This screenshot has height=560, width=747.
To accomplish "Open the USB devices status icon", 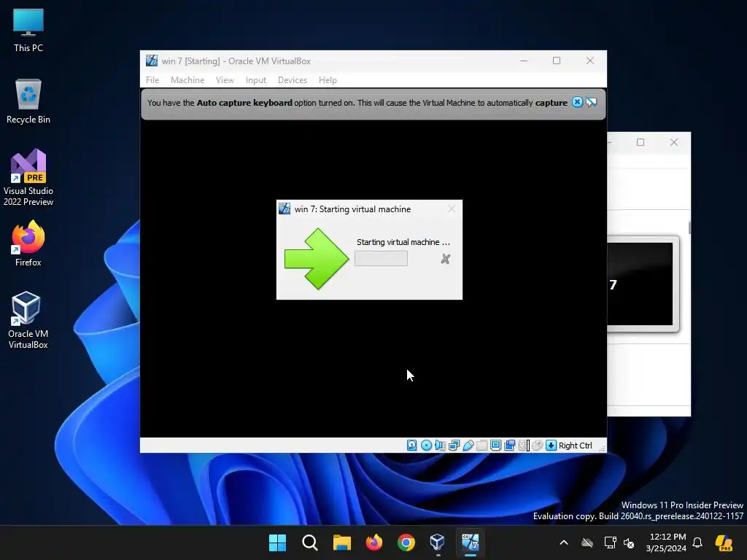I will pyautogui.click(x=468, y=446).
